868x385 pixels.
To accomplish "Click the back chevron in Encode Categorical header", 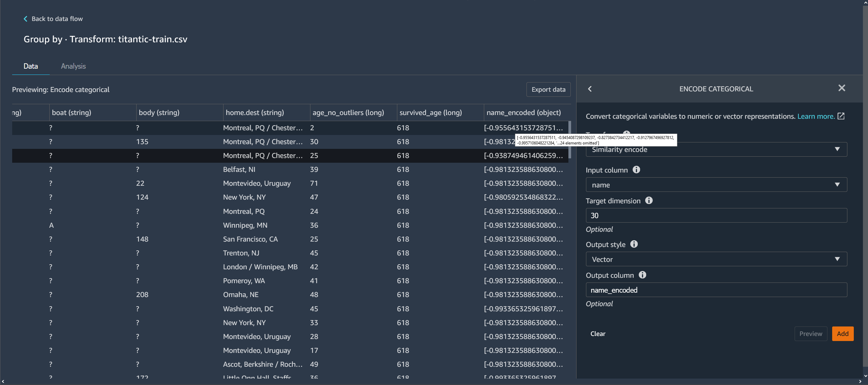I will pyautogui.click(x=590, y=89).
